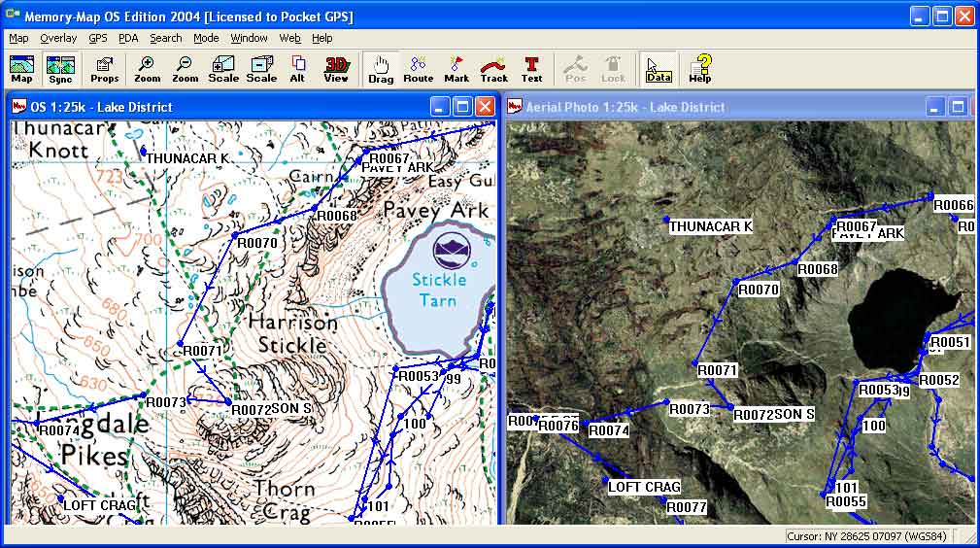Select waypoint R0070 on OS map
The height and width of the screenshot is (548, 980).
[x=256, y=243]
